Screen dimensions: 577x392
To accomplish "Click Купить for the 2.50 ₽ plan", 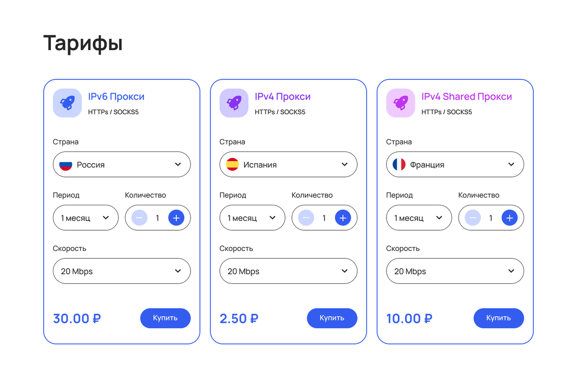I will click(332, 318).
